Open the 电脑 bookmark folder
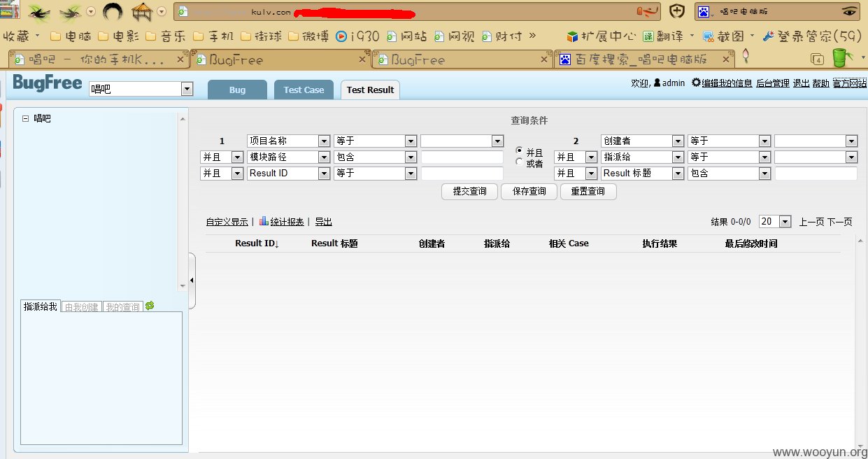The height and width of the screenshot is (459, 868). point(71,36)
